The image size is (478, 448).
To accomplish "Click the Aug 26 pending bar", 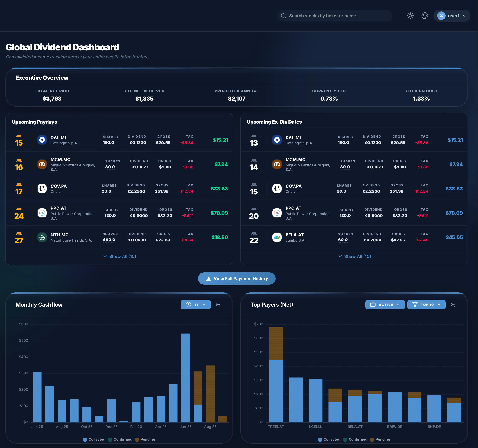I will tap(210, 394).
